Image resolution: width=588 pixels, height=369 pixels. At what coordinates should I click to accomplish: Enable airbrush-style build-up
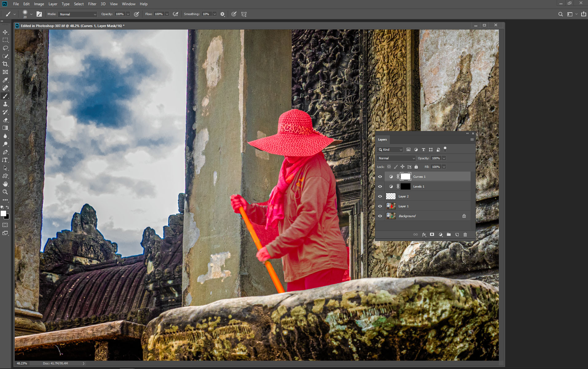[176, 14]
